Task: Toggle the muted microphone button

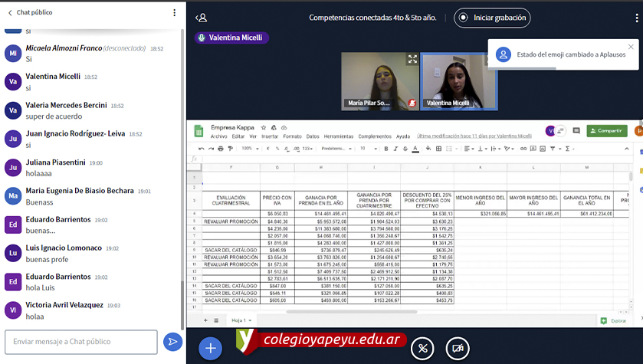Action: [x=422, y=348]
